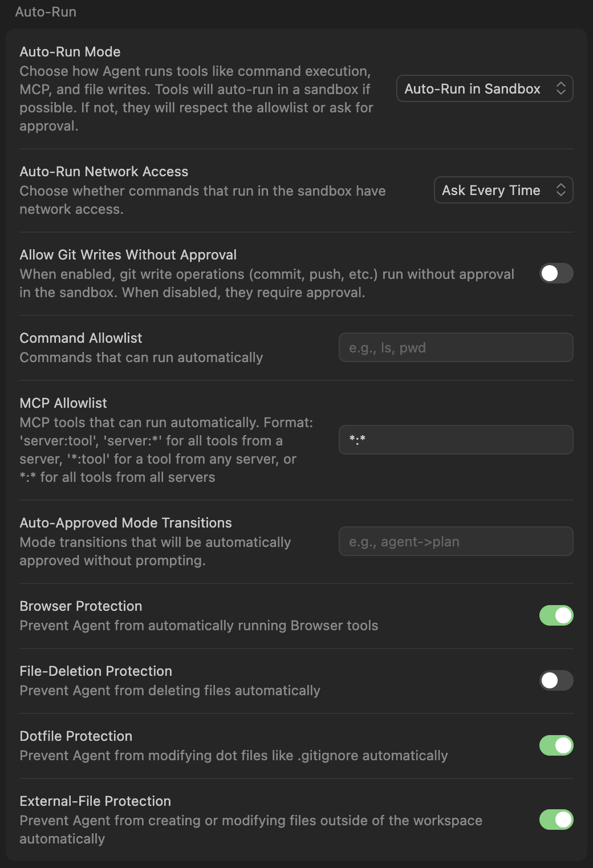
Task: Click the Command Allowlist setting title
Action: pos(81,338)
